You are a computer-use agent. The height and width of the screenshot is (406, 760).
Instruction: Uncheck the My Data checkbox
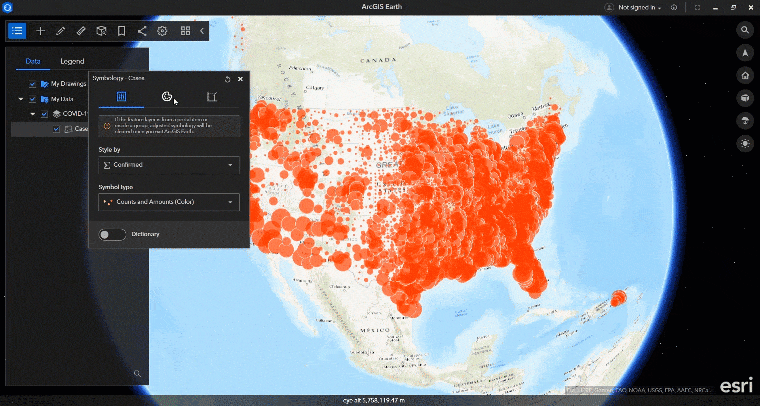click(32, 99)
